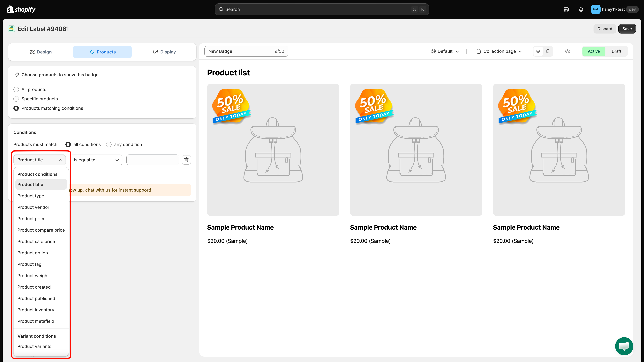Switch to desktop preview icon
Image resolution: width=644 pixels, height=362 pixels.
point(538,51)
